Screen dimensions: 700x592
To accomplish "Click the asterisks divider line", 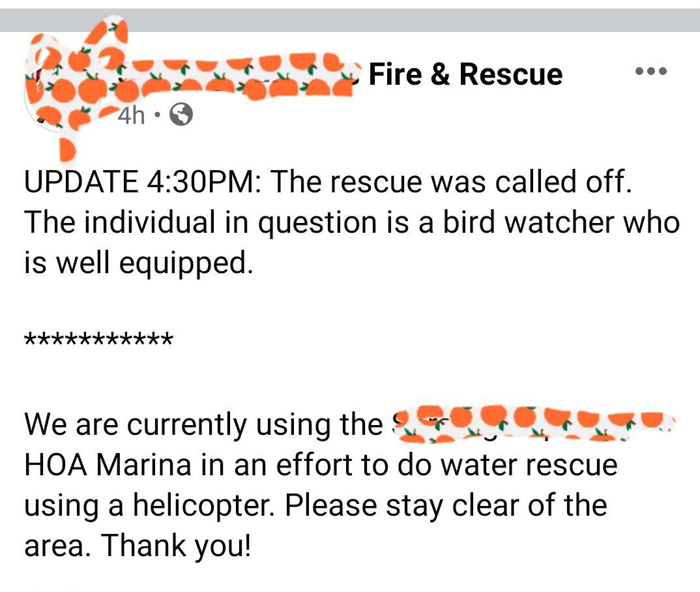I will click(x=99, y=338).
